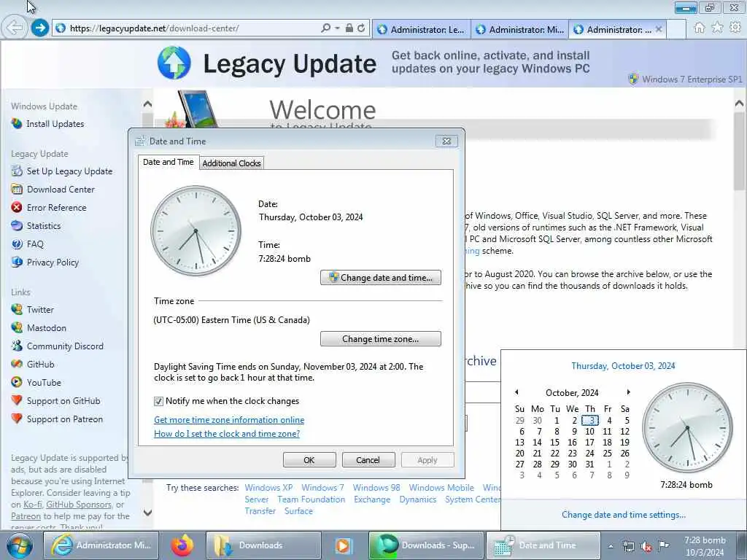Click the muted volume tray icon
This screenshot has width=747, height=560.
click(646, 546)
